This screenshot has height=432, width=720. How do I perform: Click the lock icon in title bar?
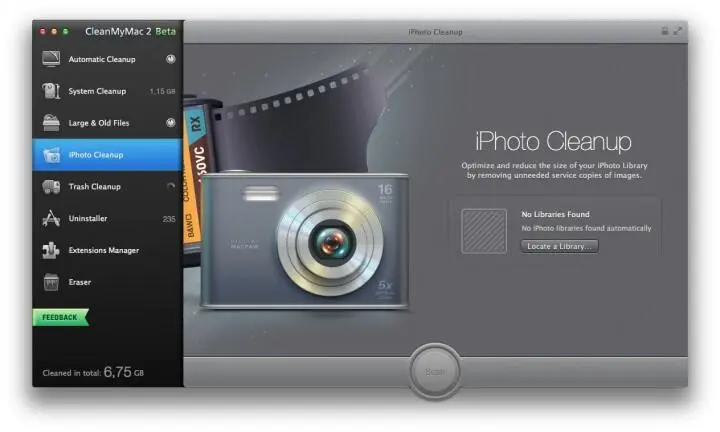(664, 31)
